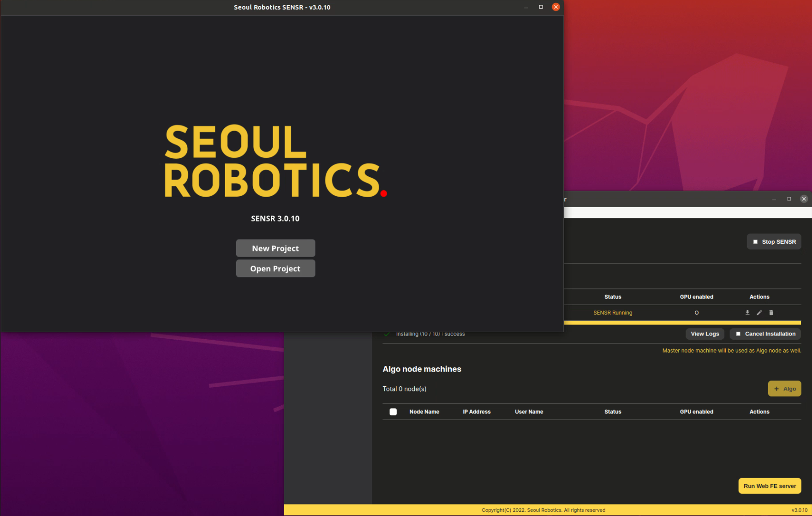812x516 pixels.
Task: Click the download icon in master node Actions
Action: (x=747, y=312)
